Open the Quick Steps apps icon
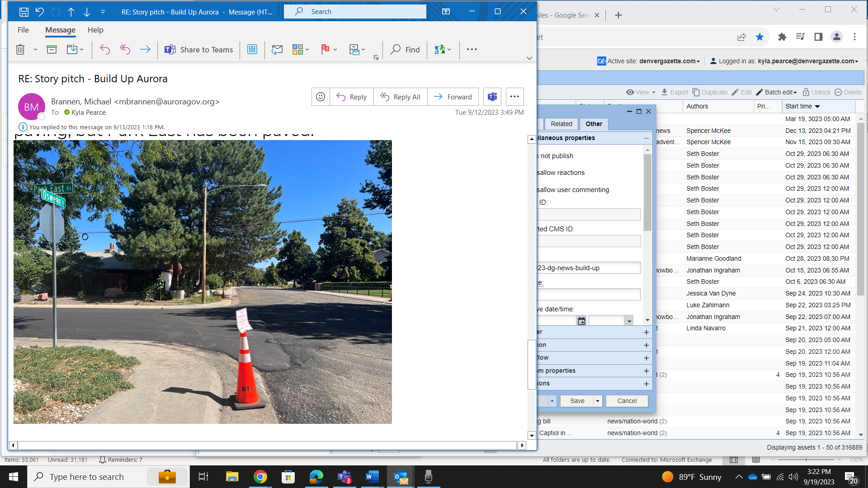The width and height of the screenshot is (868, 488). point(252,50)
